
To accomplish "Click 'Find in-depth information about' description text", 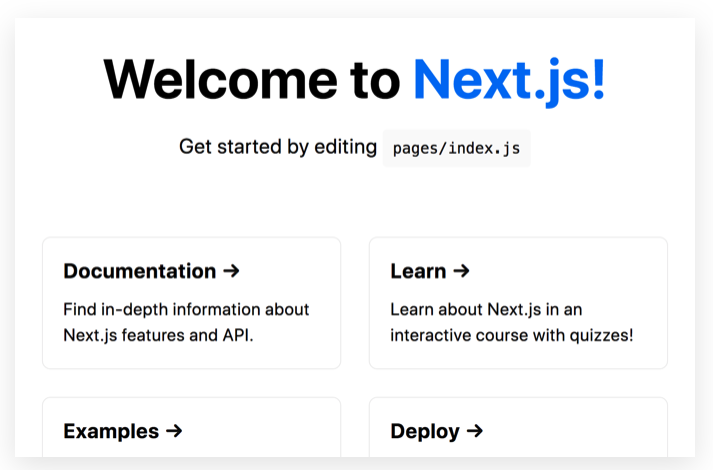I will click(x=186, y=310).
